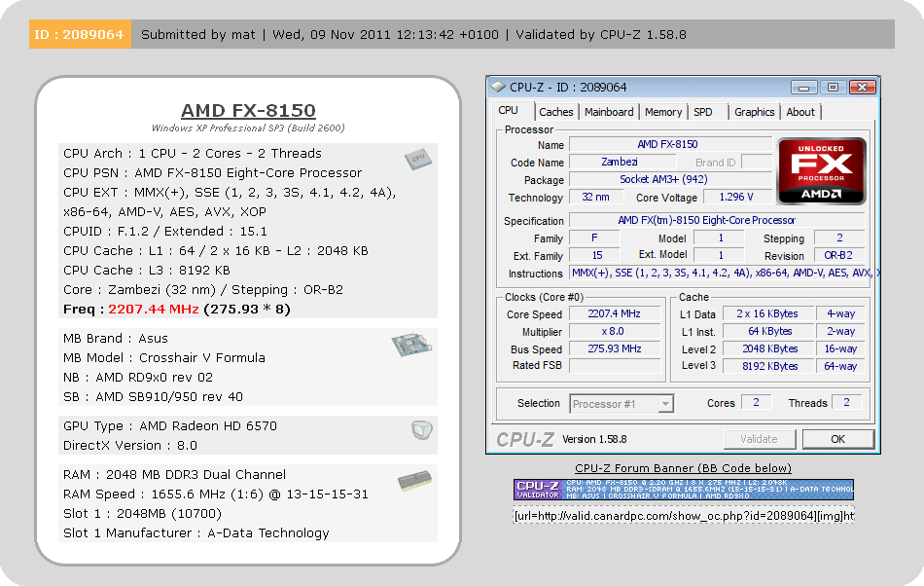Click the Level 3 64-way field
Viewport: 924px width, 586px height.
(x=840, y=366)
